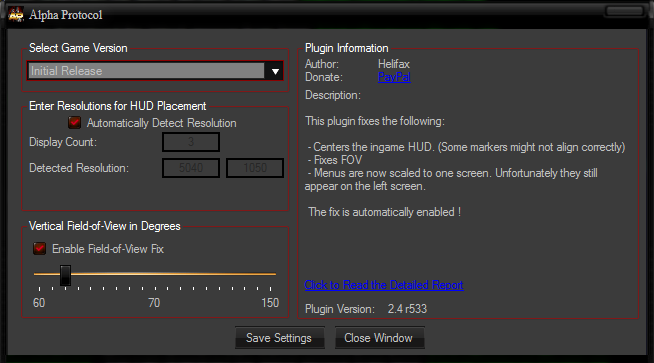Screen dimensions: 654x363
Task: Click to Read the Detailed Report link
Action: pos(384,285)
